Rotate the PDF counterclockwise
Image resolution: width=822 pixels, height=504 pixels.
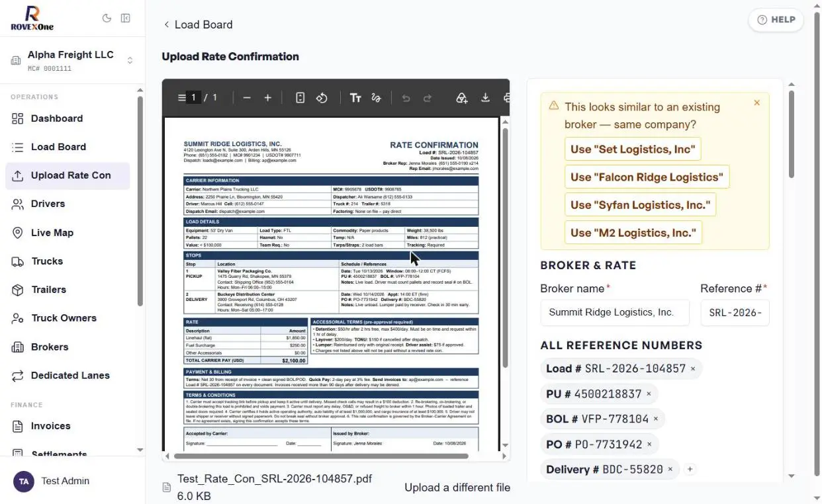pos(322,98)
